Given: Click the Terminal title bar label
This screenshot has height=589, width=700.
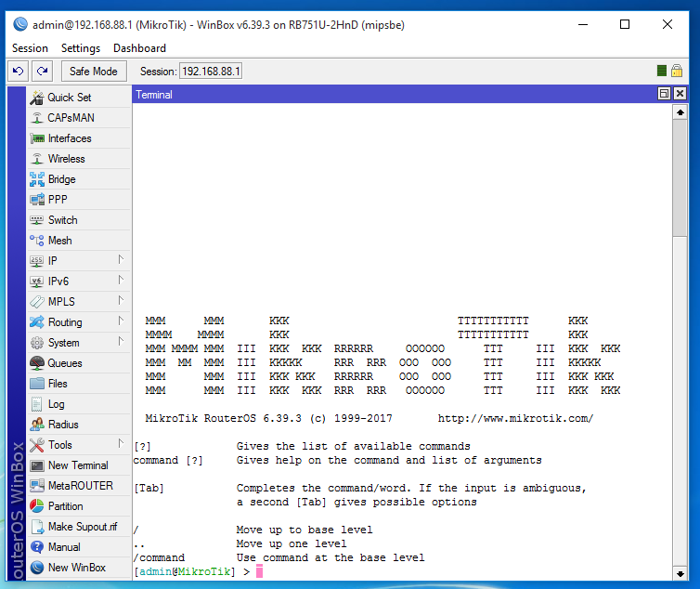Looking at the screenshot, I should [x=154, y=95].
